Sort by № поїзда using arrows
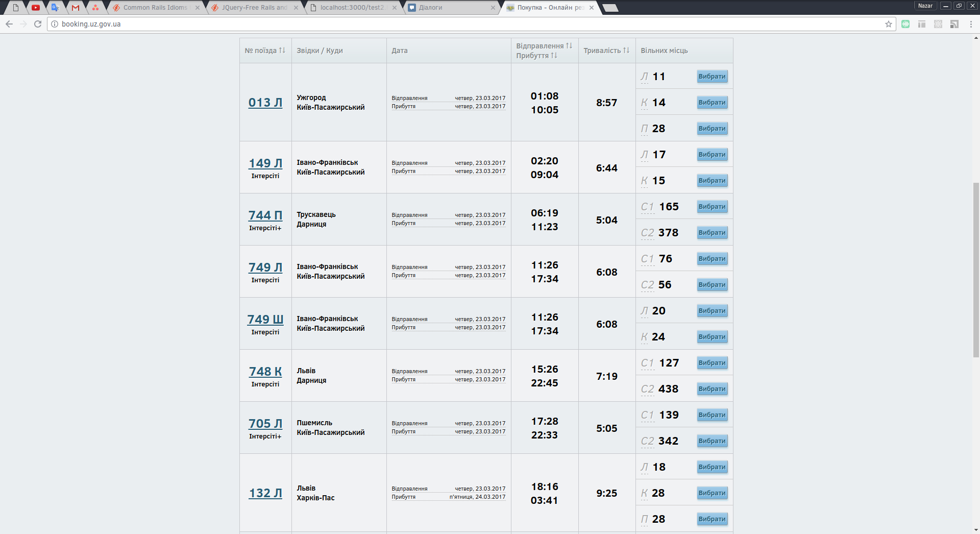The image size is (980, 534). point(282,50)
